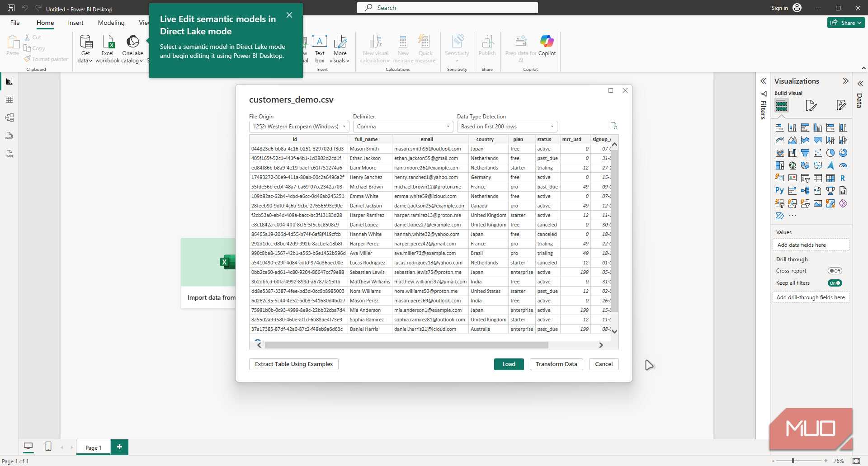Select the R script visual
Viewport: 868px width, 466px height.
pos(843,179)
